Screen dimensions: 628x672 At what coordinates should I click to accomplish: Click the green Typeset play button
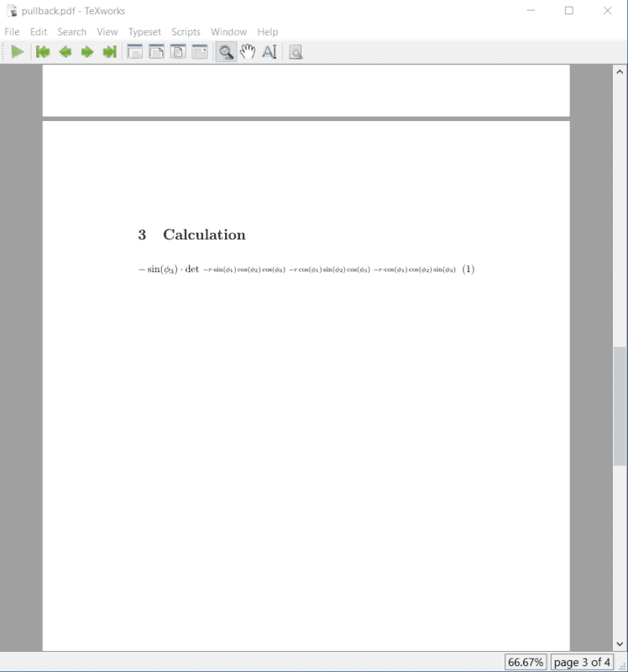[17, 52]
